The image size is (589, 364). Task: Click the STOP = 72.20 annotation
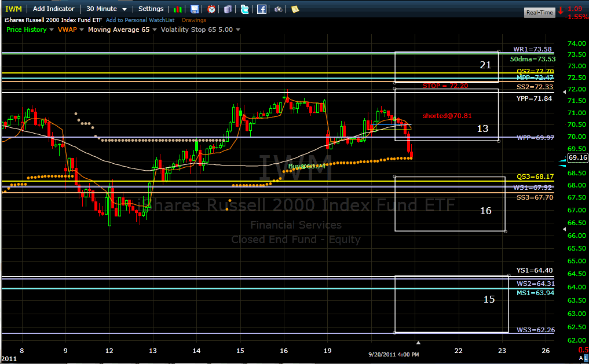tap(445, 86)
